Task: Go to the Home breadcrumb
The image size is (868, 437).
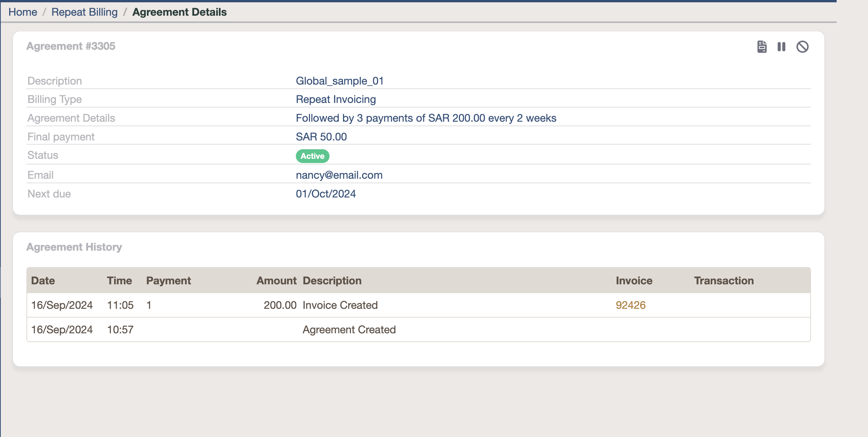Action: click(23, 12)
